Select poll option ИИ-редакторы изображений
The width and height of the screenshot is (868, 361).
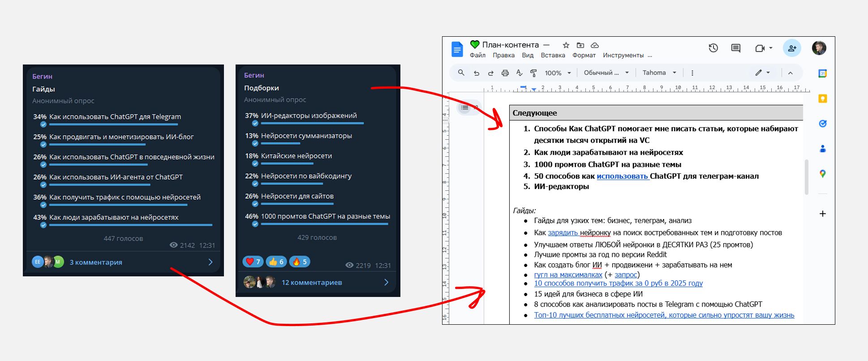(x=309, y=116)
